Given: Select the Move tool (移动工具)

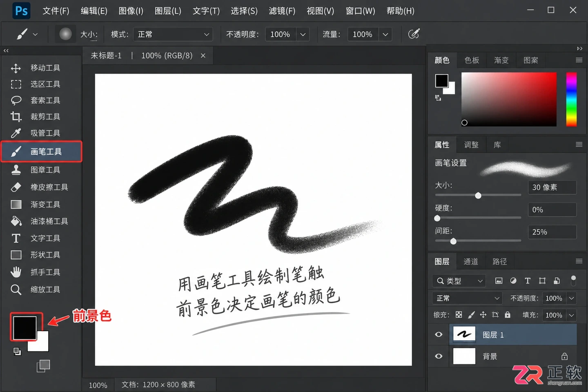Looking at the screenshot, I should (41, 68).
